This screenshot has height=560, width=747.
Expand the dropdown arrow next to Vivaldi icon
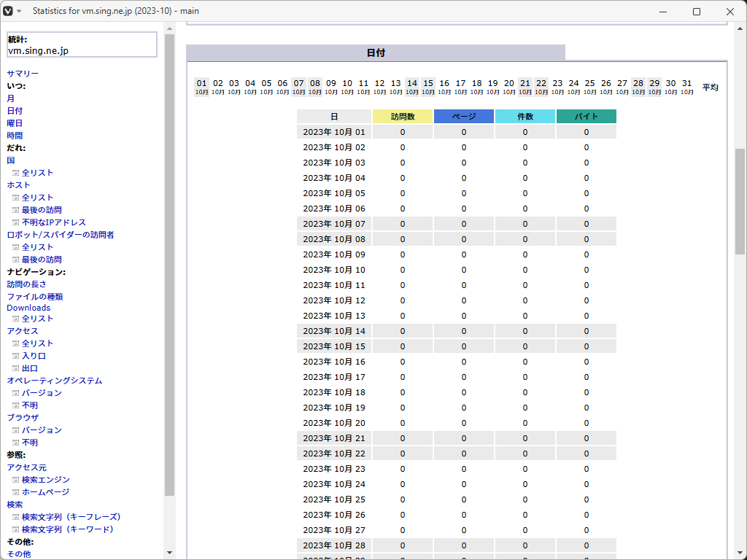tap(19, 12)
